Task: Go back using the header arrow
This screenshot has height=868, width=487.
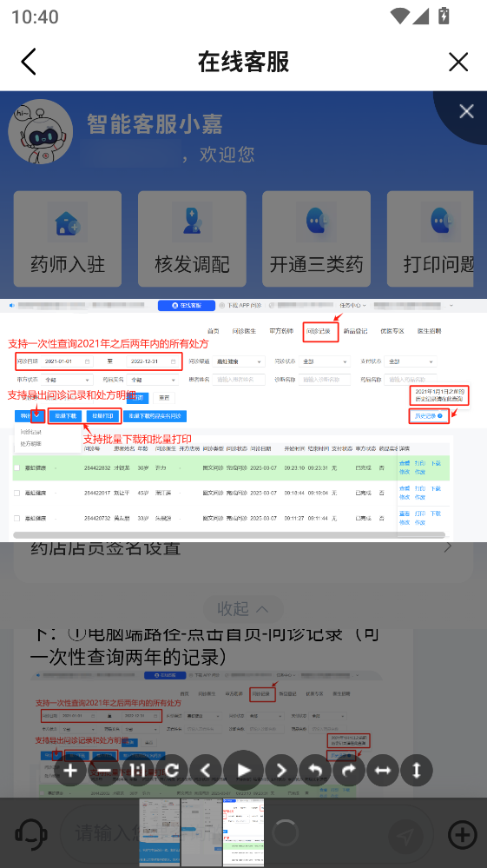Action: click(29, 62)
